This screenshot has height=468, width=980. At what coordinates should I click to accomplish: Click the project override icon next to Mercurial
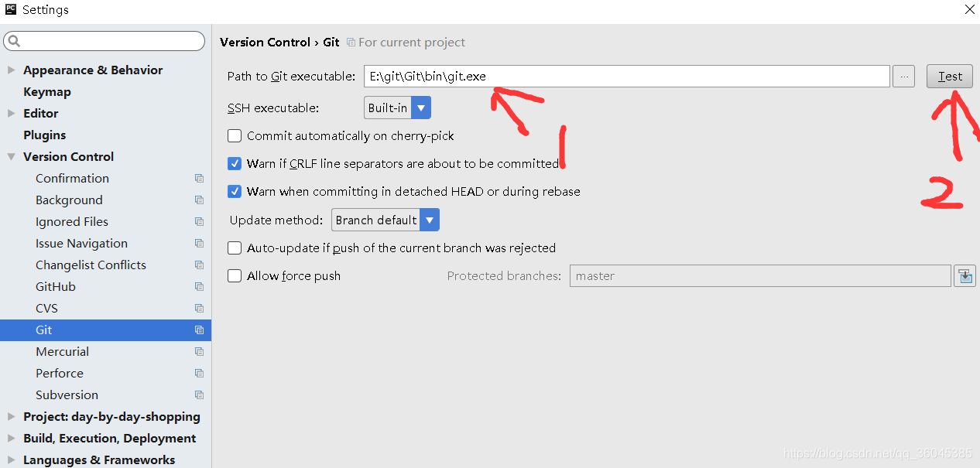coord(200,351)
